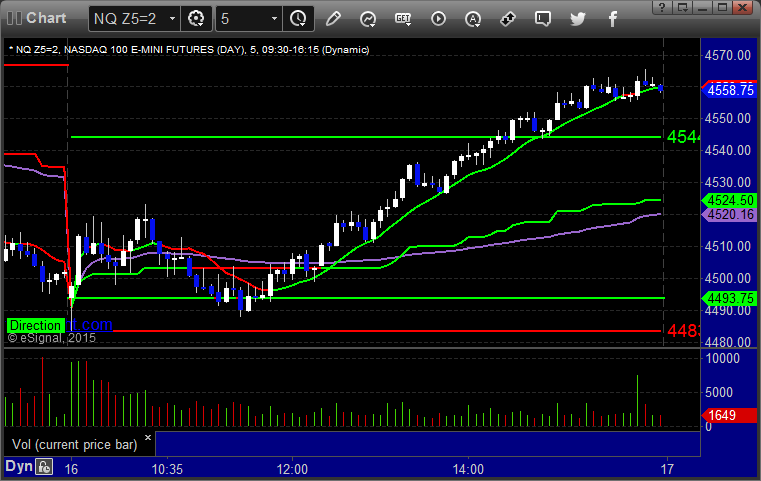Click the date 16 axis label
This screenshot has height=481, width=761.
tap(71, 469)
